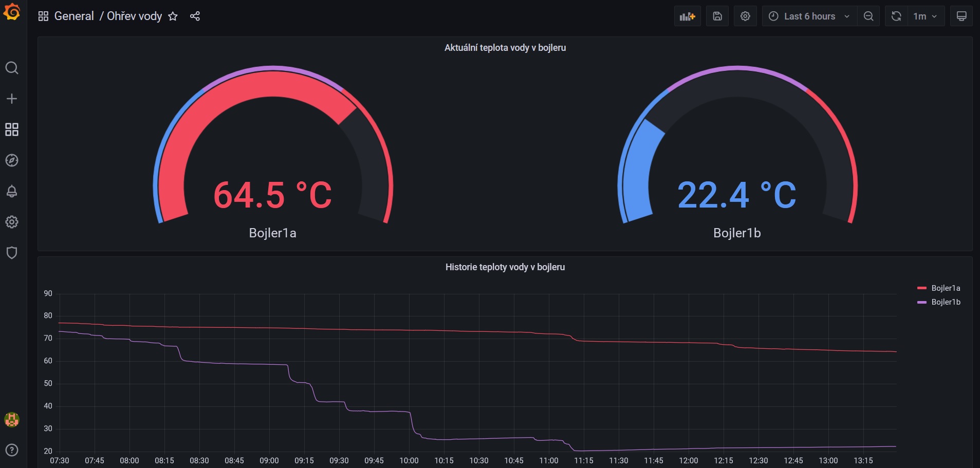980x468 pixels.
Task: Click the Create plus icon in sidebar
Action: click(x=12, y=99)
